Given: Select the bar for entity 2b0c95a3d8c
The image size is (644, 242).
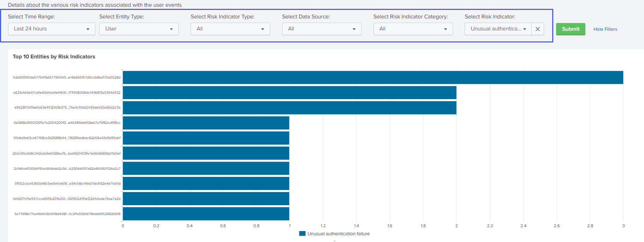Looking at the screenshot, I should point(206,153).
